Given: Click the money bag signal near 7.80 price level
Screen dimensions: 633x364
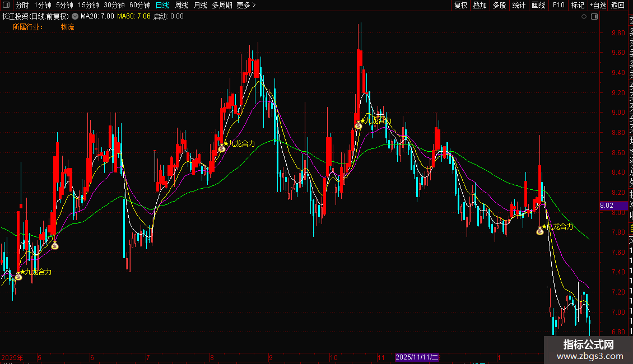Looking at the screenshot, I should (540, 231).
